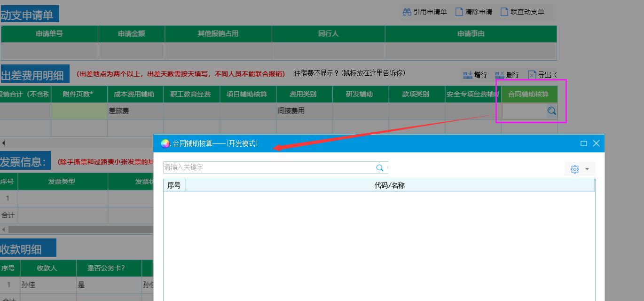Delete a row using 删行 icon
The width and height of the screenshot is (644, 301).
point(500,75)
